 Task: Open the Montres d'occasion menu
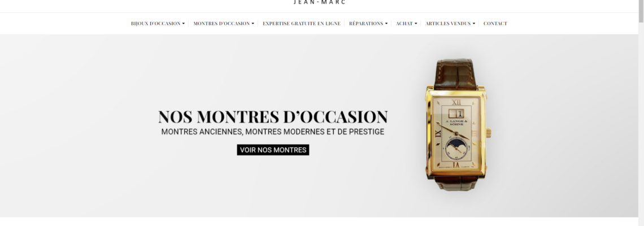[x=224, y=23]
